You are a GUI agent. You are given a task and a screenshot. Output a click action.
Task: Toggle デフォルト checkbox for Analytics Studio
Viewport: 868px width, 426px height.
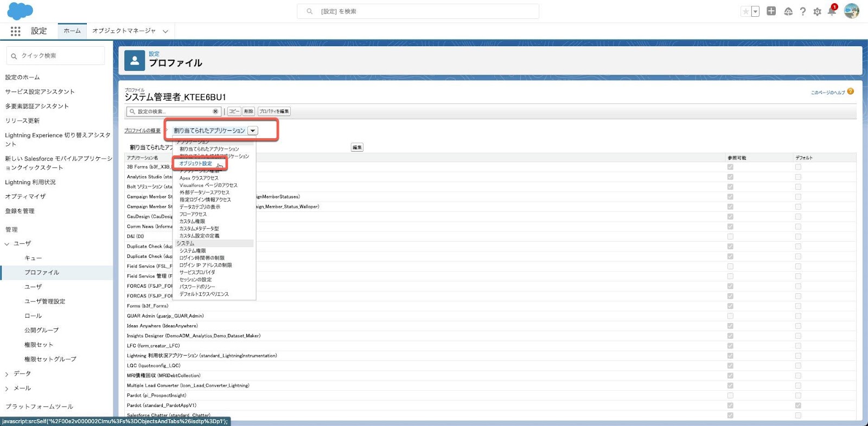point(798,177)
